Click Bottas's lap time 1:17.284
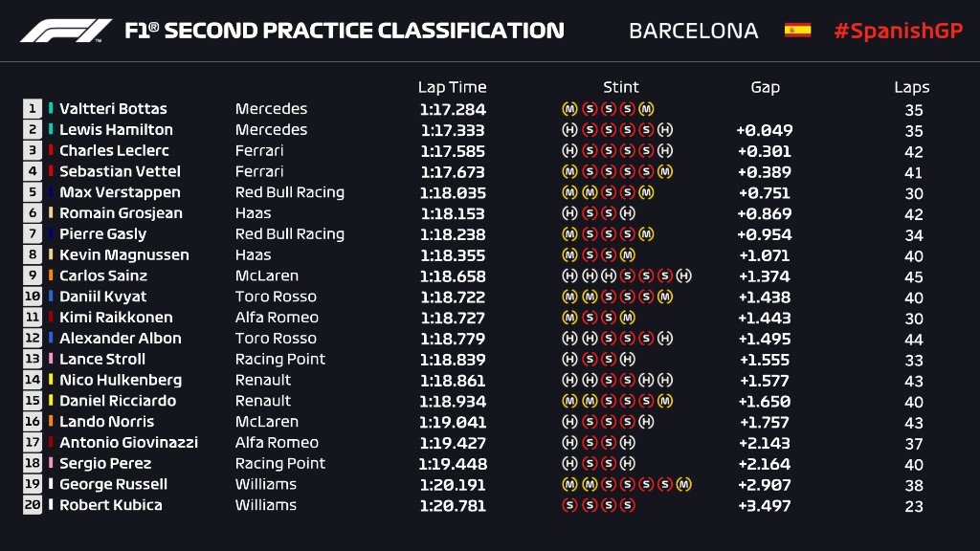Image resolution: width=980 pixels, height=551 pixels. (453, 109)
